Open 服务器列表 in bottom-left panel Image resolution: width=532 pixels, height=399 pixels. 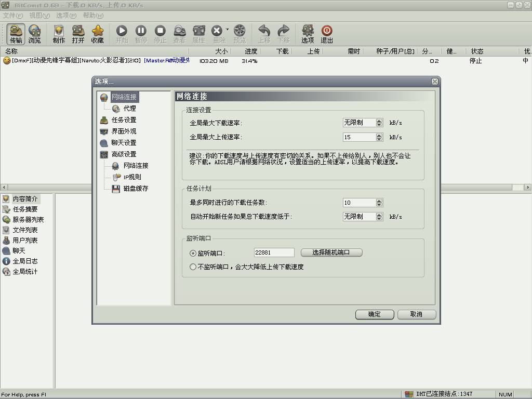(x=28, y=220)
